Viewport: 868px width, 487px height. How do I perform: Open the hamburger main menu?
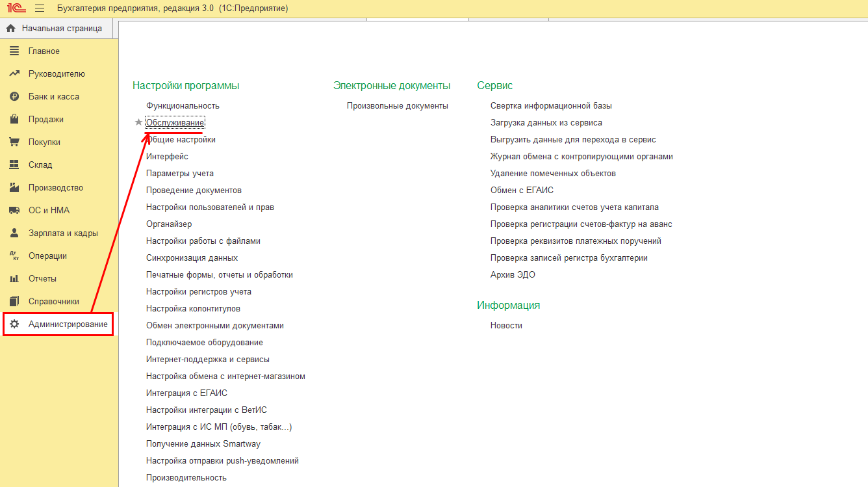pos(39,8)
